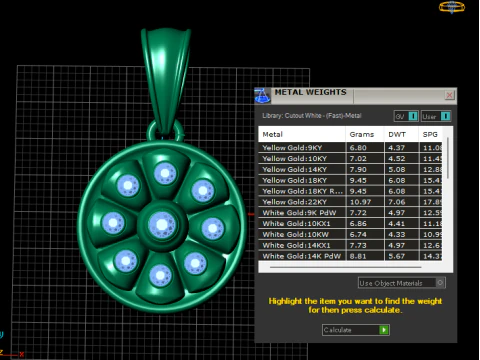The image size is (480, 360).
Task: Select the Yellow Gold:22KY row
Action: (350, 202)
